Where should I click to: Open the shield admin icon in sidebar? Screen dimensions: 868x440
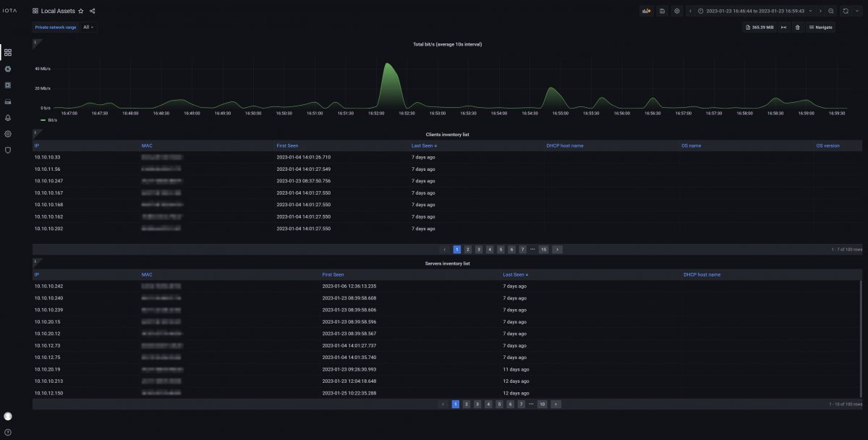(8, 150)
